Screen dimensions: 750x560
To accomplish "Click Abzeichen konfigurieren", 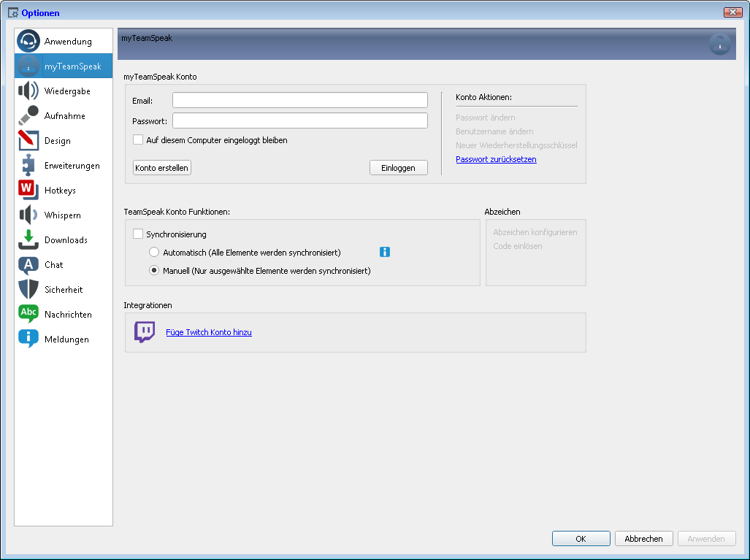I will point(535,232).
